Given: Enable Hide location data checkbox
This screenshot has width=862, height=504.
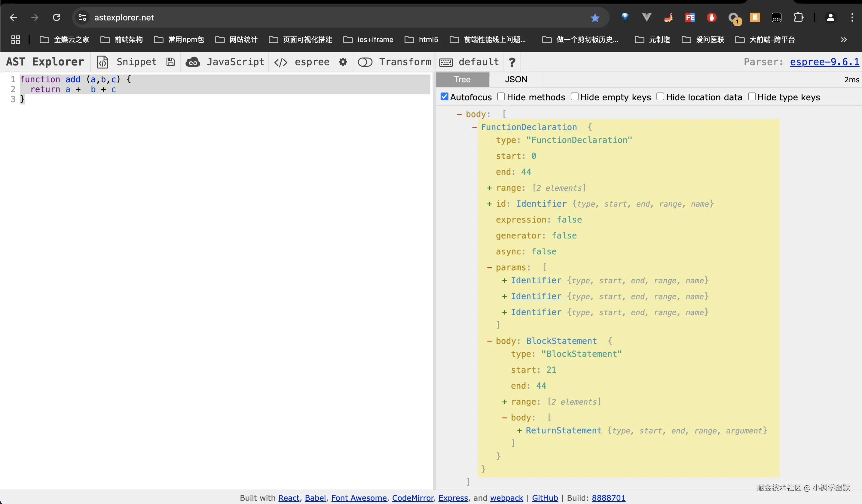Looking at the screenshot, I should tap(660, 97).
